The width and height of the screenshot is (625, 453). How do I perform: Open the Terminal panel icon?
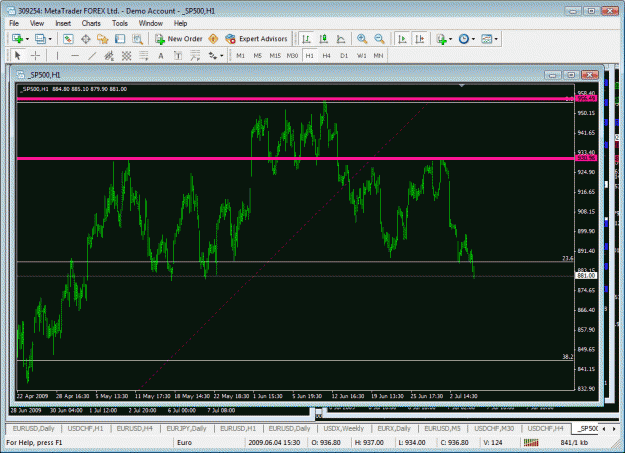(x=120, y=39)
